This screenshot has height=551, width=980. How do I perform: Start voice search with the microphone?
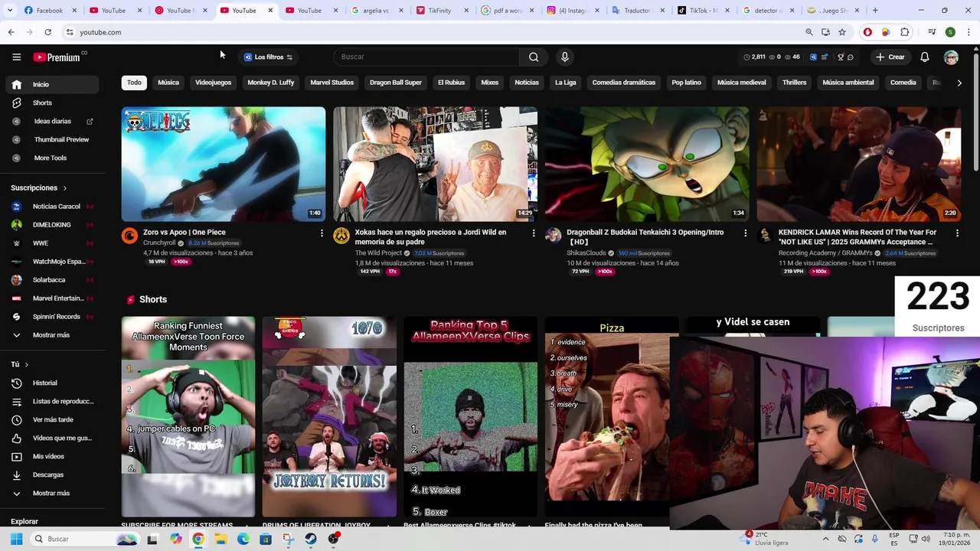(x=564, y=57)
